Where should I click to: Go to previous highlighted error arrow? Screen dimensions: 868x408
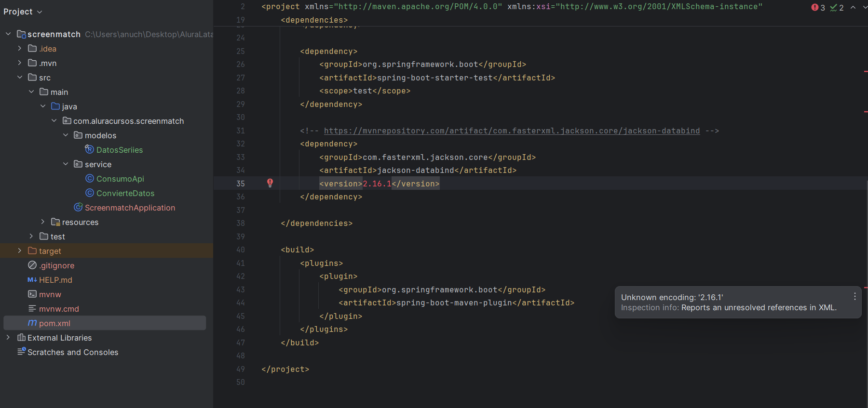[853, 7]
